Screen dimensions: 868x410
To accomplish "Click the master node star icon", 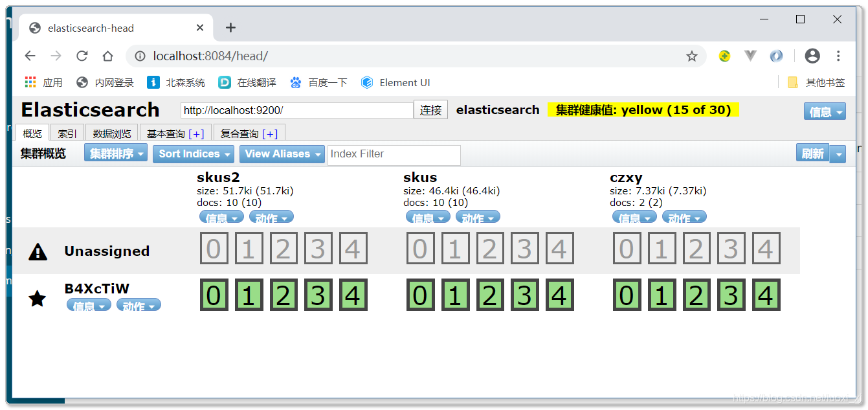I will click(38, 298).
